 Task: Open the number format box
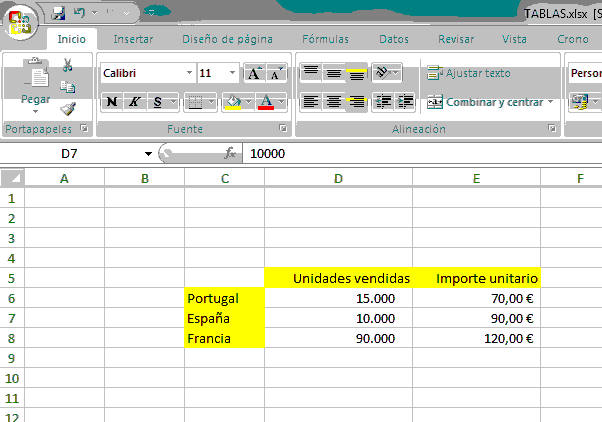[585, 73]
